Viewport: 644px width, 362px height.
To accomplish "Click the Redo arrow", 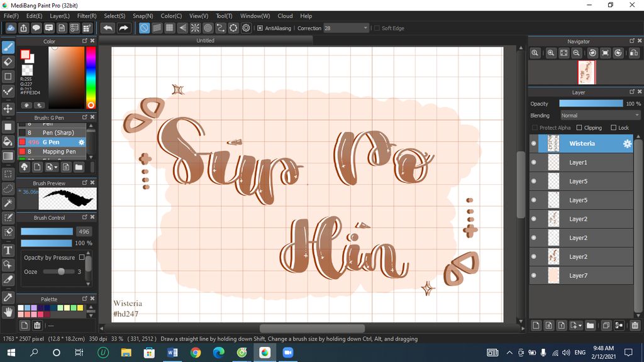I will click(x=123, y=28).
